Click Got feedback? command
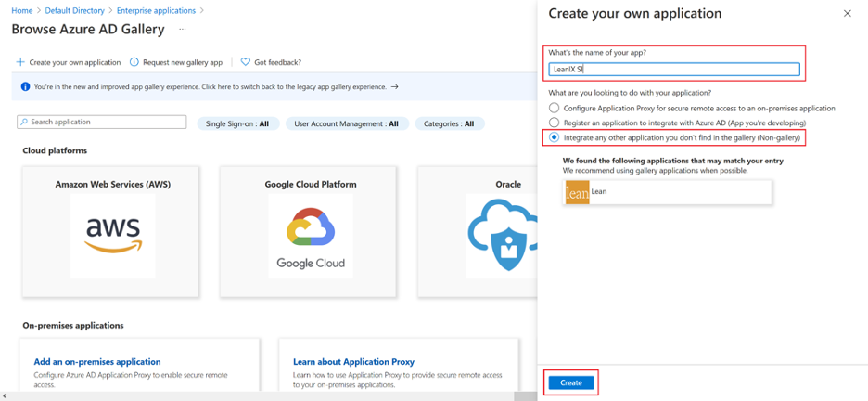The width and height of the screenshot is (868, 401). [x=271, y=62]
